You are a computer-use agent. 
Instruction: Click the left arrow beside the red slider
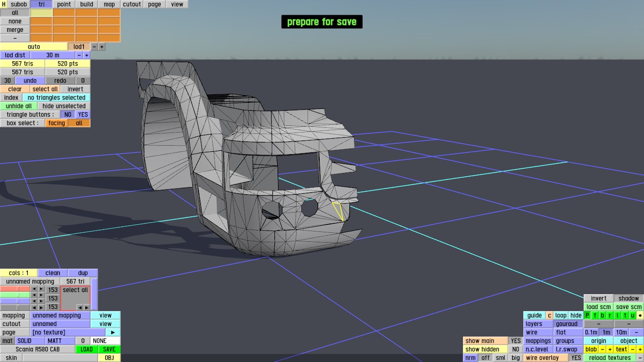(34, 289)
